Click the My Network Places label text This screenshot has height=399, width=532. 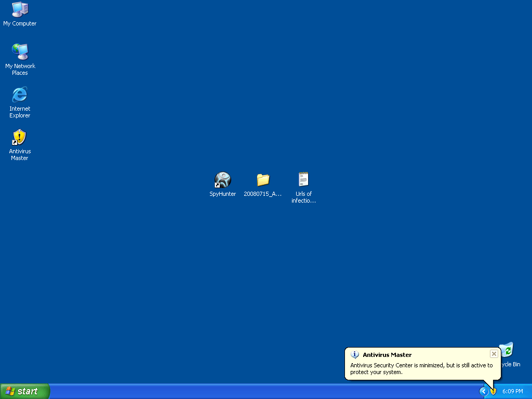pos(20,70)
